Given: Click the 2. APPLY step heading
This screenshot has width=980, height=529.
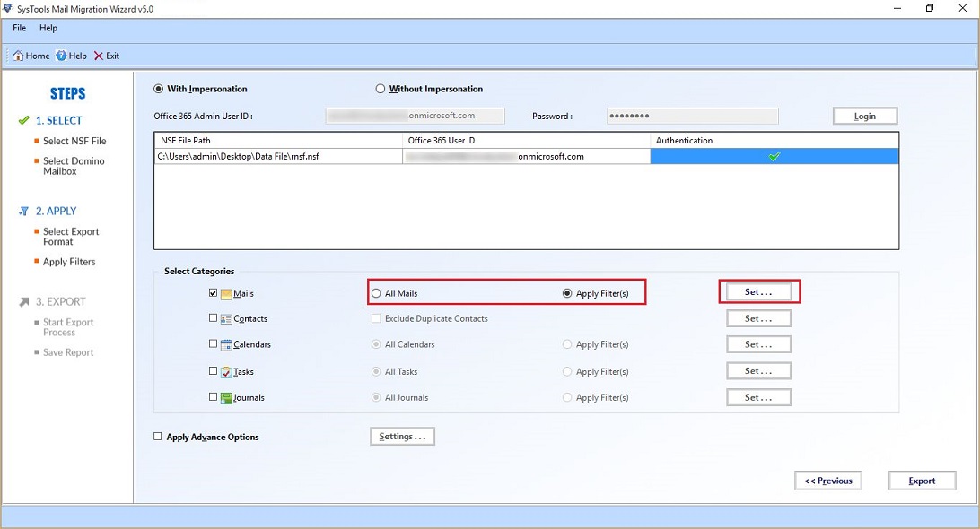Looking at the screenshot, I should (x=57, y=212).
